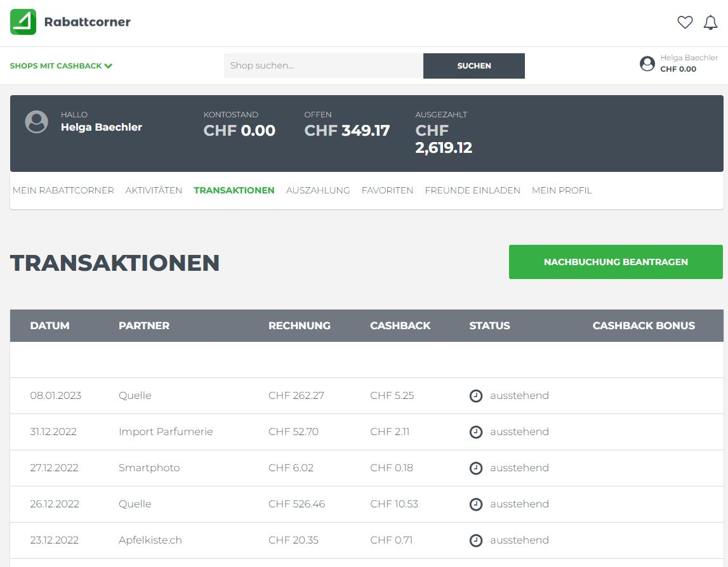Screen dimensions: 728x567
Task: Click cashback amount CHF 0.18
Action: coord(392,468)
